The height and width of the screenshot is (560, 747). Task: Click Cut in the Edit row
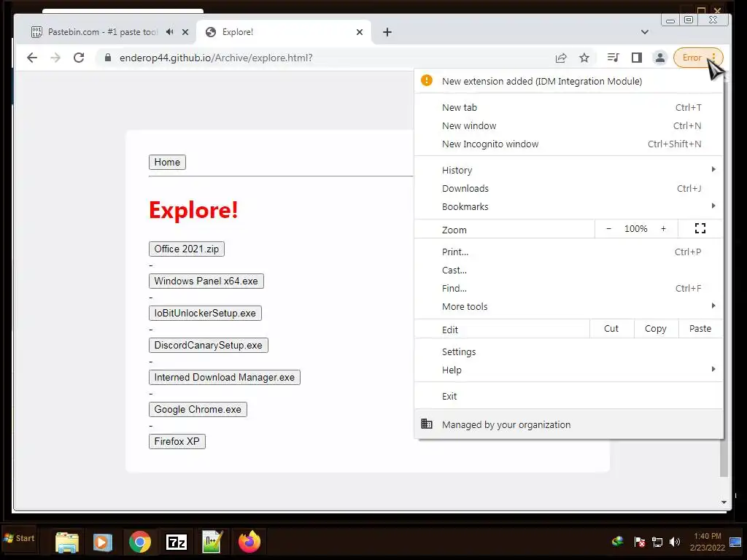611,329
